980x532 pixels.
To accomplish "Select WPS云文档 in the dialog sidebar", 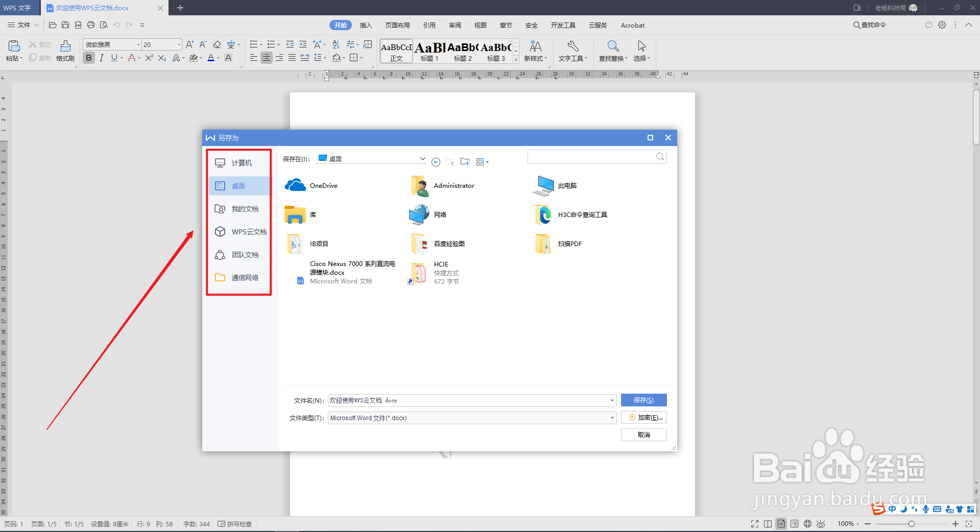I will tap(249, 231).
